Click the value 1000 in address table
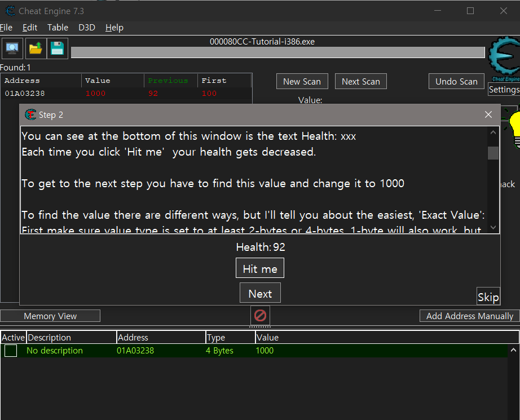This screenshot has height=420, width=520. click(265, 351)
